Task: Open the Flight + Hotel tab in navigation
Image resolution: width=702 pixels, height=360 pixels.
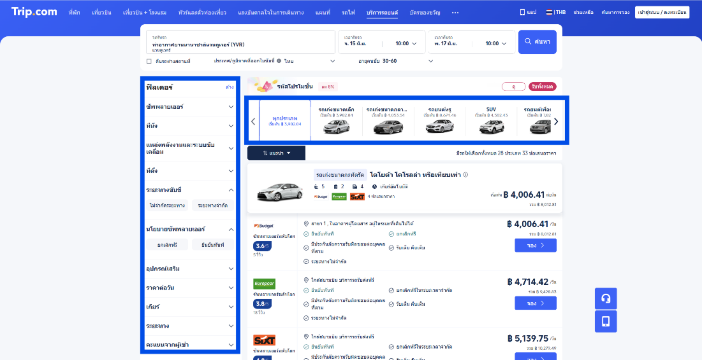Action: 144,13
